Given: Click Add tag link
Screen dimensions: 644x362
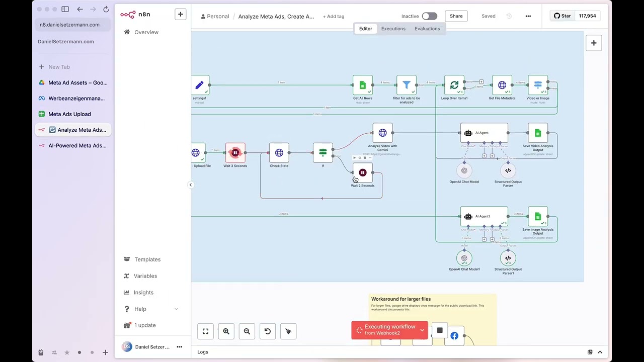Looking at the screenshot, I should click(x=333, y=17).
